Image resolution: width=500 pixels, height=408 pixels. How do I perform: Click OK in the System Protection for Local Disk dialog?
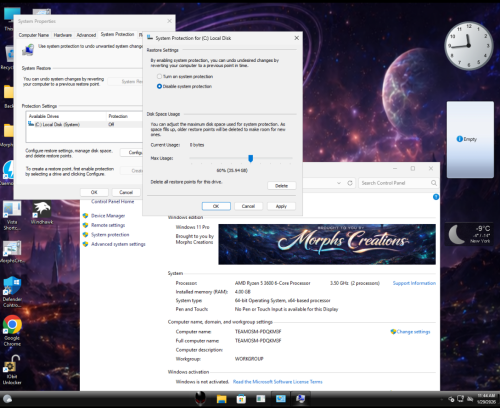216,206
